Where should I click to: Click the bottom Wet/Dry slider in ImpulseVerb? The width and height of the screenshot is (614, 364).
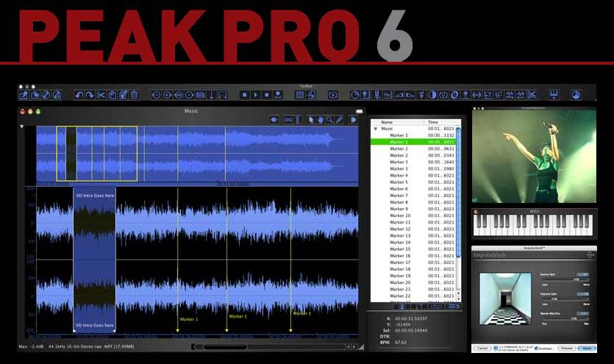(x=564, y=318)
